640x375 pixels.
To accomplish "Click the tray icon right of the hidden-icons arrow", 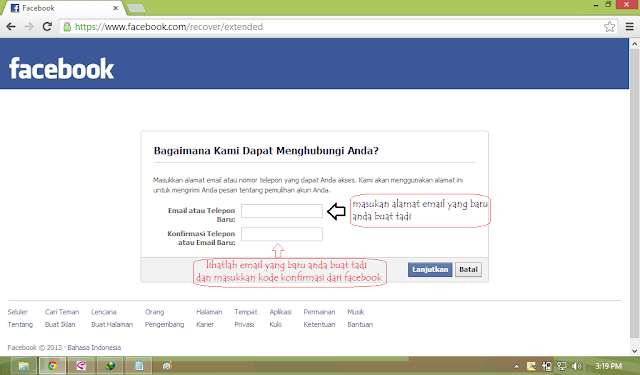I will point(531,366).
